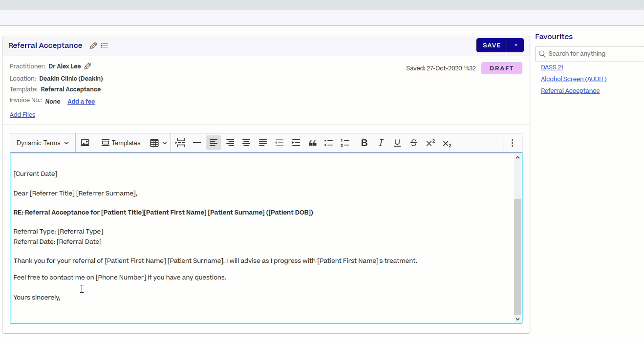Screen dimensions: 644x345
Task: Justify text alignment
Action: coord(263,143)
